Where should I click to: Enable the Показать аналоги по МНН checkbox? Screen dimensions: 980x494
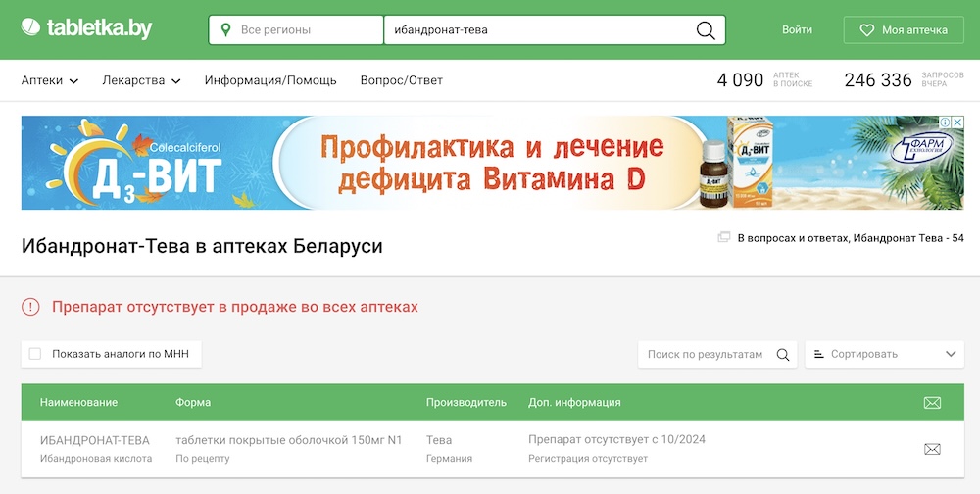pyautogui.click(x=35, y=354)
